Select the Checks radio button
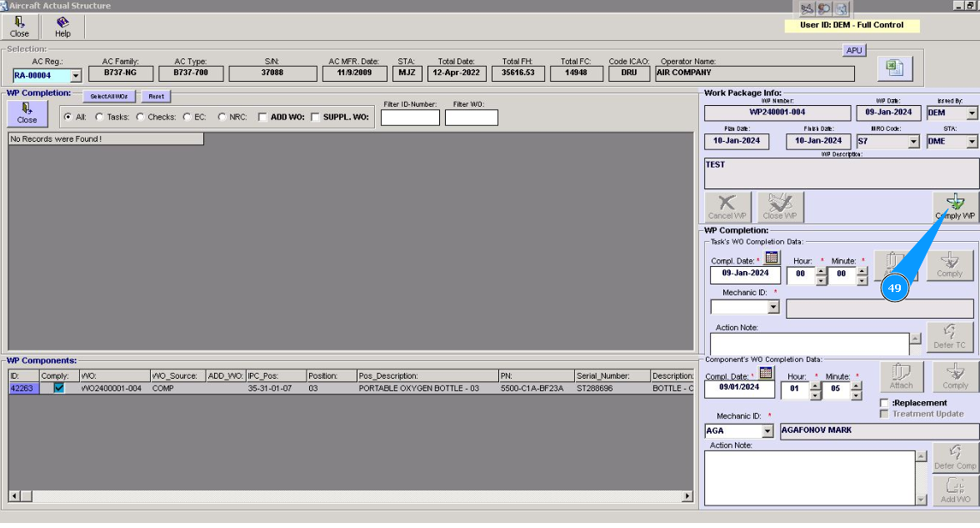This screenshot has width=980, height=528. (x=140, y=117)
